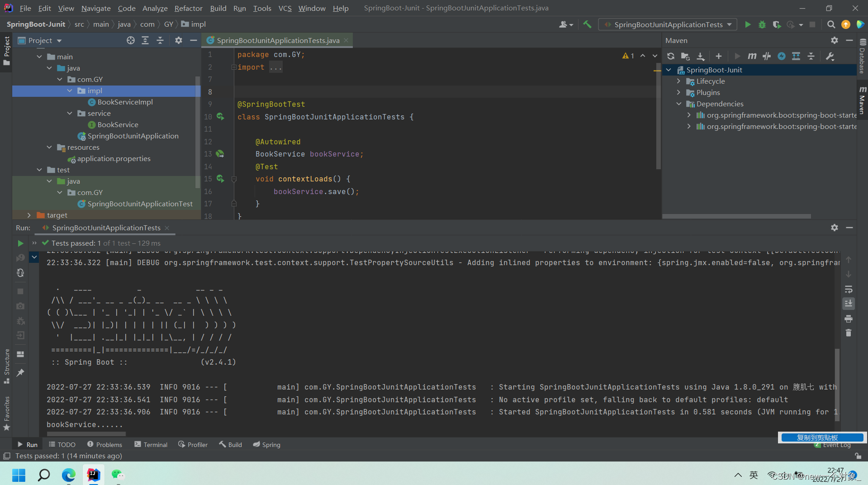Image resolution: width=868 pixels, height=485 pixels.
Task: Open Maven panel gear options
Action: pos(835,40)
